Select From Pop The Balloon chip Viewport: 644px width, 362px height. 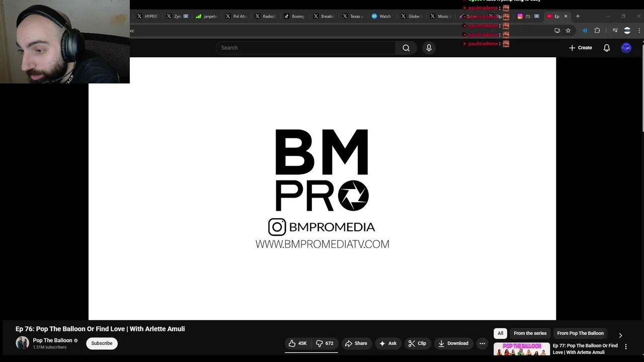[x=580, y=333]
